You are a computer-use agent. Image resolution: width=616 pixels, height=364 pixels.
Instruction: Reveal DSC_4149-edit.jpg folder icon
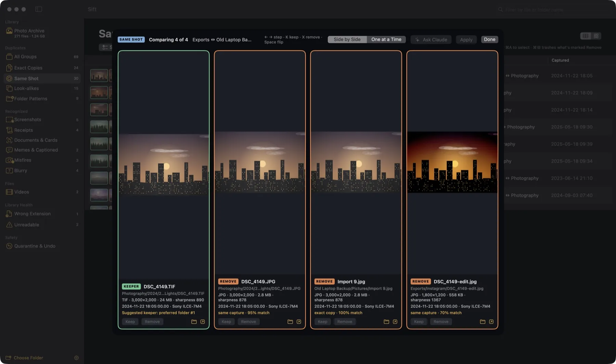tap(483, 322)
